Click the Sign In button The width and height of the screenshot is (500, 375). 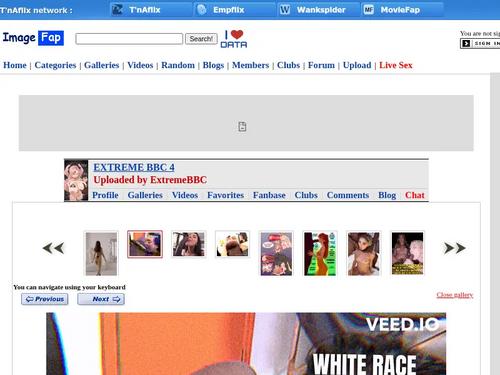tap(480, 44)
